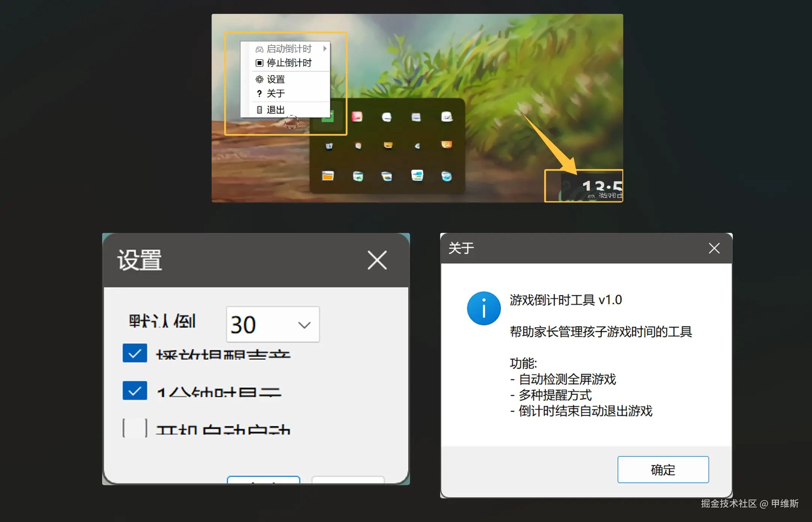The width and height of the screenshot is (812, 522).
Task: Click the gear icon beside 设置 menu entry
Action: 259,79
